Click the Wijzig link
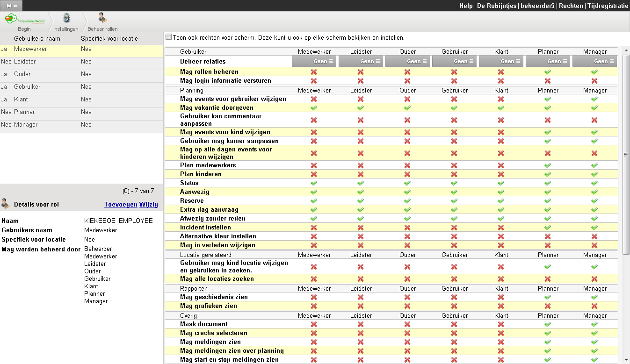The width and height of the screenshot is (630, 364). pyautogui.click(x=149, y=204)
